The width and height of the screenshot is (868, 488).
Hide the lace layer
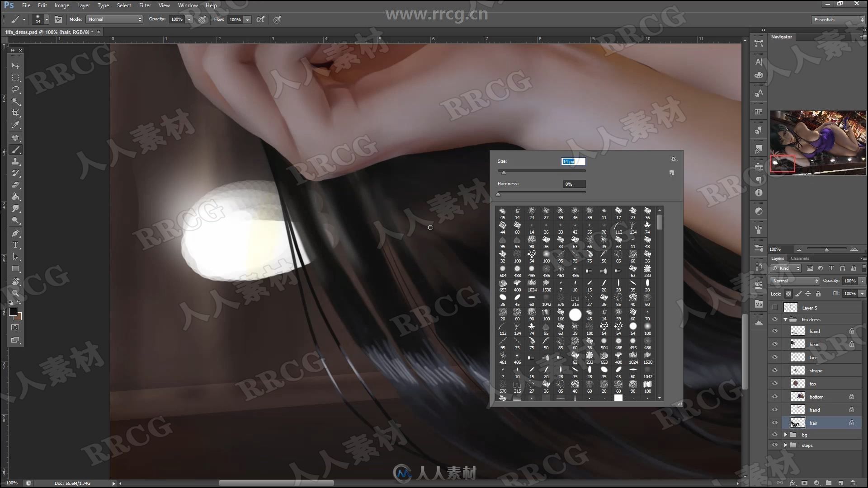[x=775, y=357]
